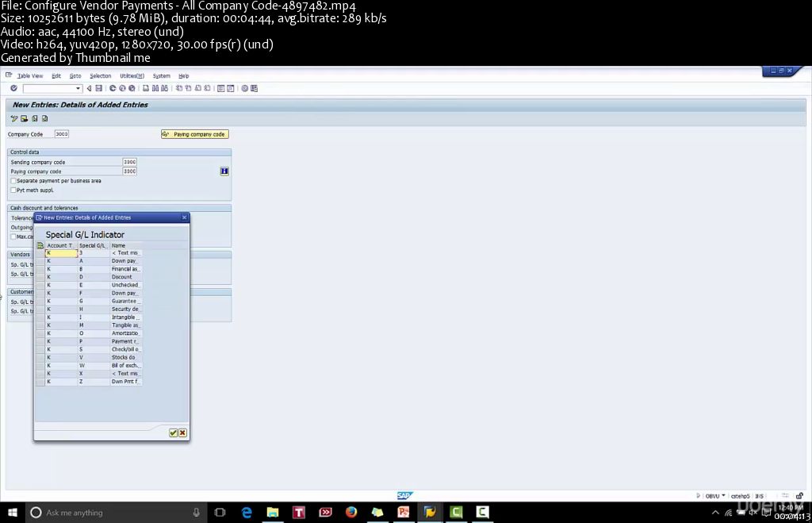Show hidden system tray icons chevron

pos(715,513)
